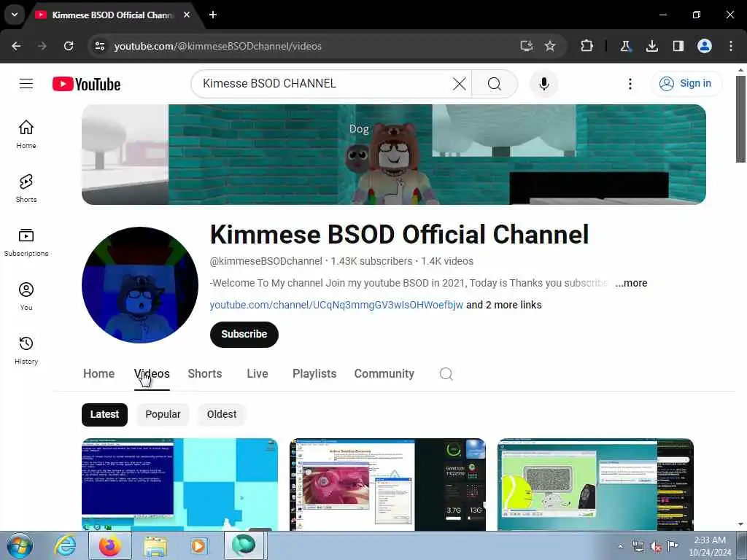Open Windows Media Player on taskbar
747x560 pixels.
(198, 546)
